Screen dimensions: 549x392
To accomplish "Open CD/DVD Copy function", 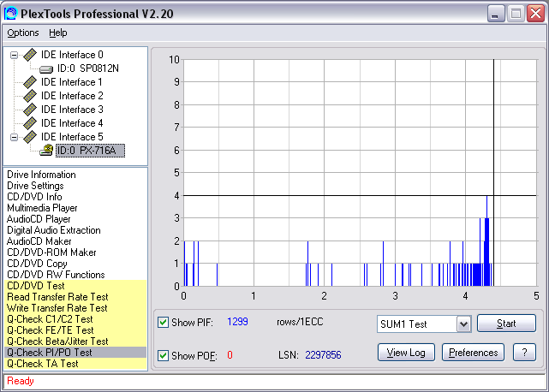I will pyautogui.click(x=37, y=264).
